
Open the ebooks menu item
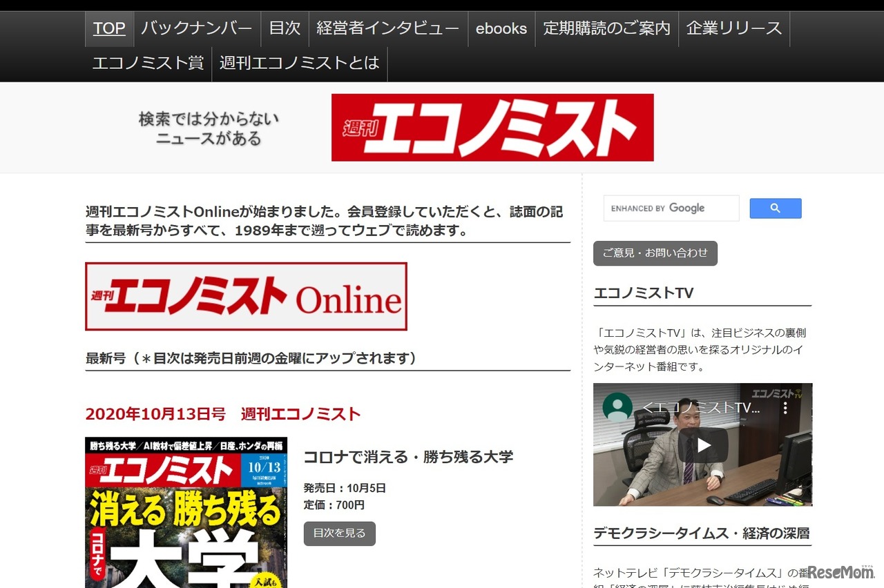pyautogui.click(x=501, y=28)
